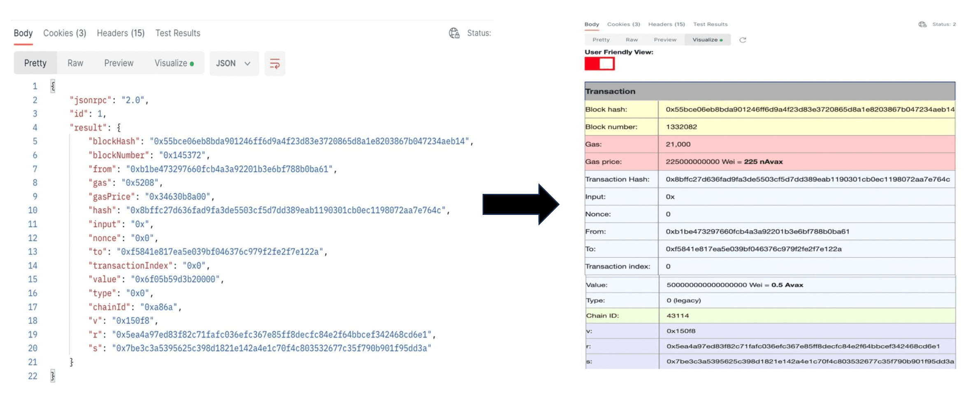The image size is (980, 410).
Task: Click the globe lock icon near Status label
Action: pyautogui.click(x=454, y=33)
